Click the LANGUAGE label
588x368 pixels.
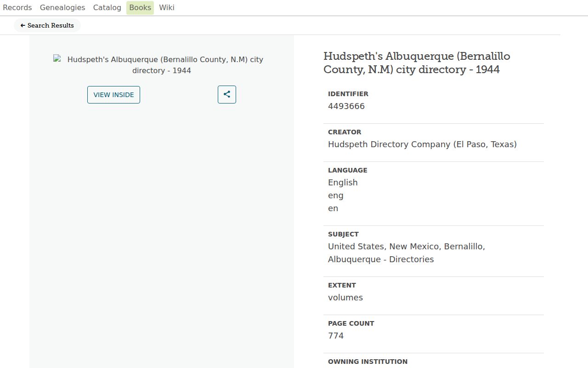coord(348,170)
